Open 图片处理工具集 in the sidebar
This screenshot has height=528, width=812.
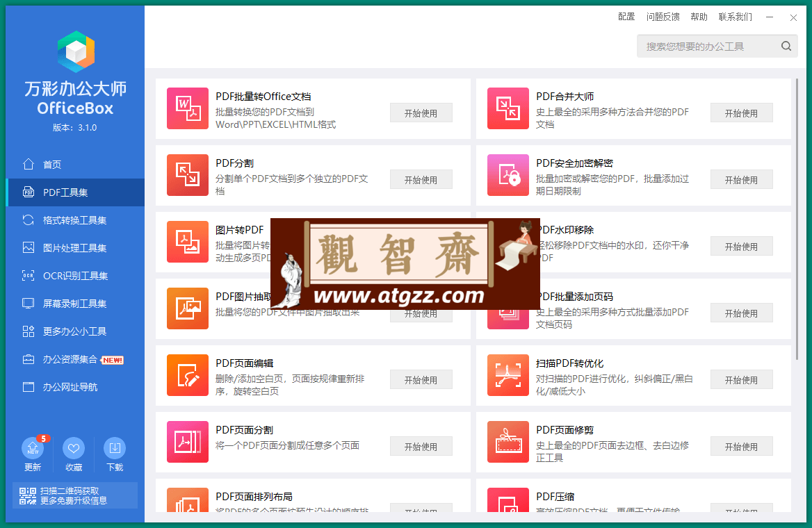[76, 248]
